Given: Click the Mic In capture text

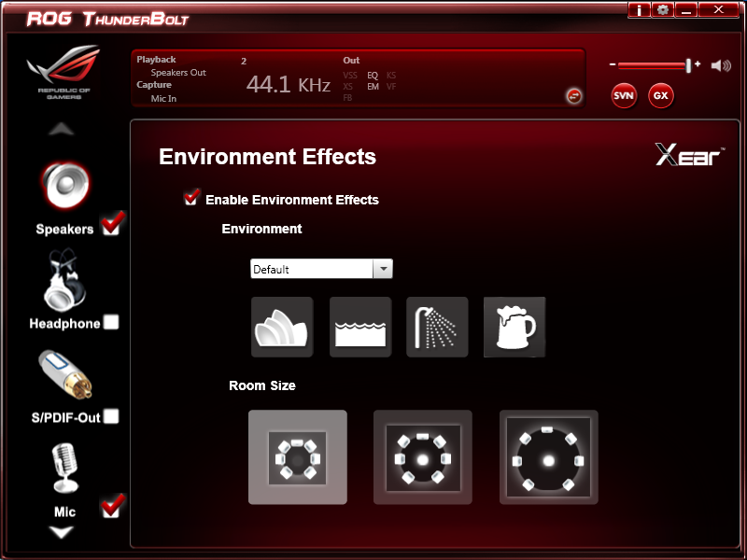Looking at the screenshot, I should 163,99.
